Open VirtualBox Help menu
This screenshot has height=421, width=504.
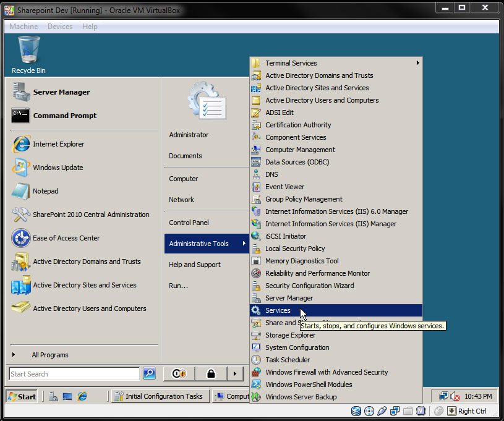90,27
